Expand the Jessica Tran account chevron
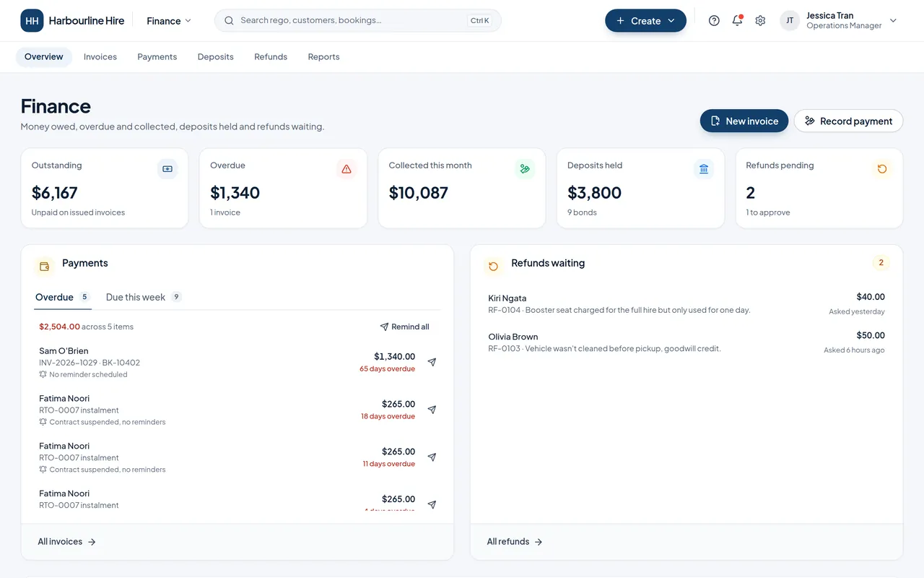The image size is (924, 578). click(x=893, y=21)
